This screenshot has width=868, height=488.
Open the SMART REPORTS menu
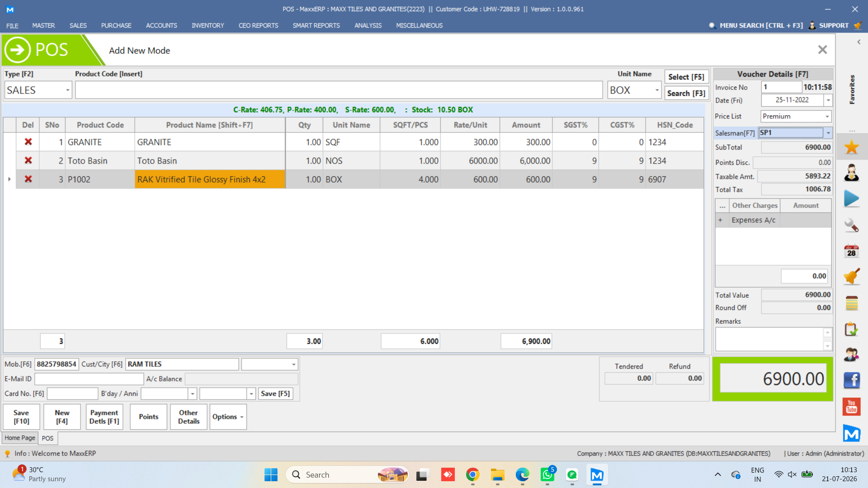(x=316, y=26)
